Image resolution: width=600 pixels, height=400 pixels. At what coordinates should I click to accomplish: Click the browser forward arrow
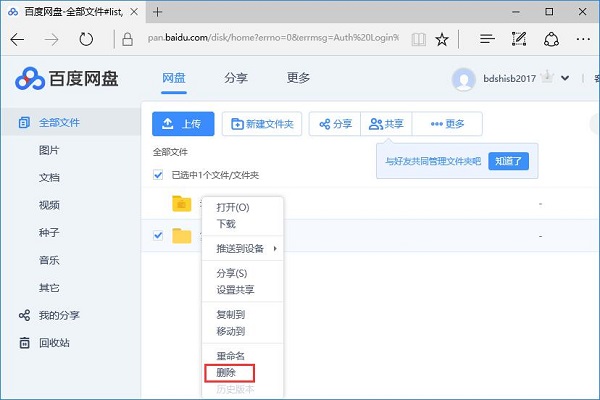(51, 39)
